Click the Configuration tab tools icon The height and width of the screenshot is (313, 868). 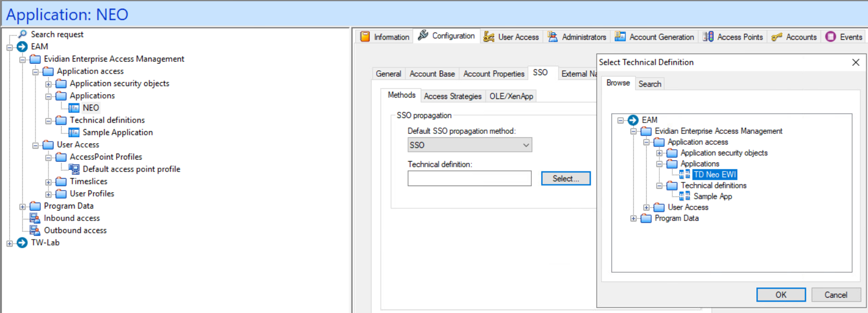click(423, 35)
